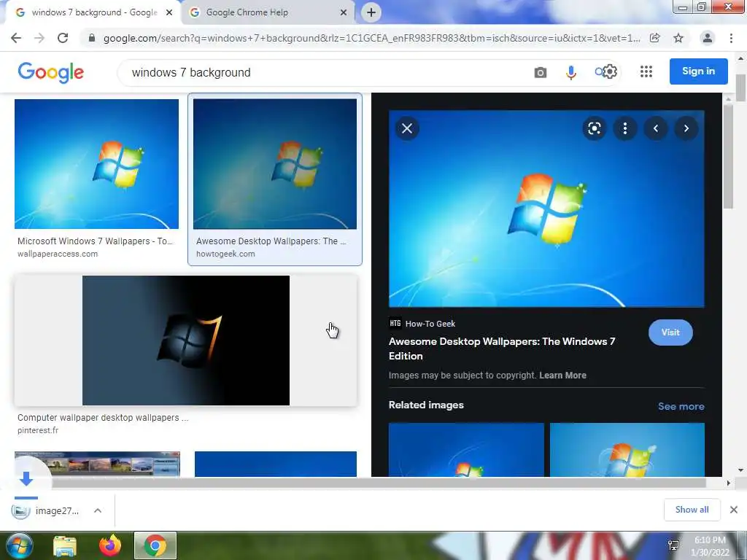This screenshot has height=560, width=747.
Task: Open first related image thumbnail
Action: [466, 449]
